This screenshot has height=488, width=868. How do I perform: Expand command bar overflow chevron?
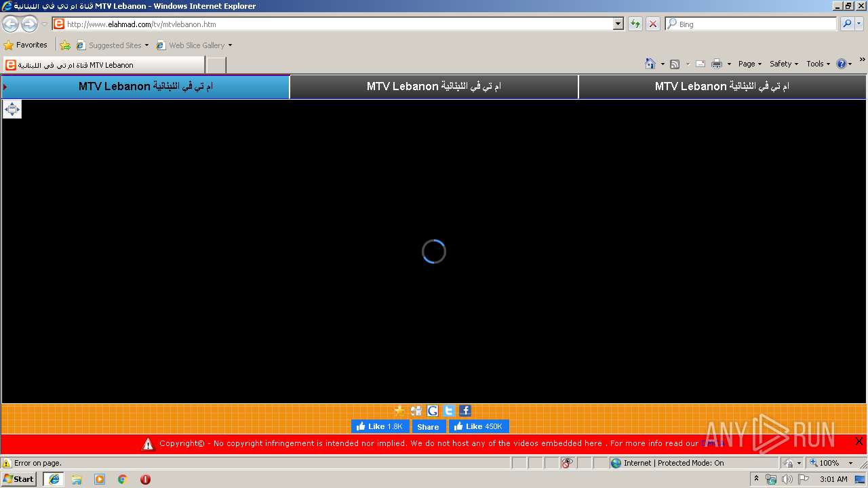pos(863,60)
